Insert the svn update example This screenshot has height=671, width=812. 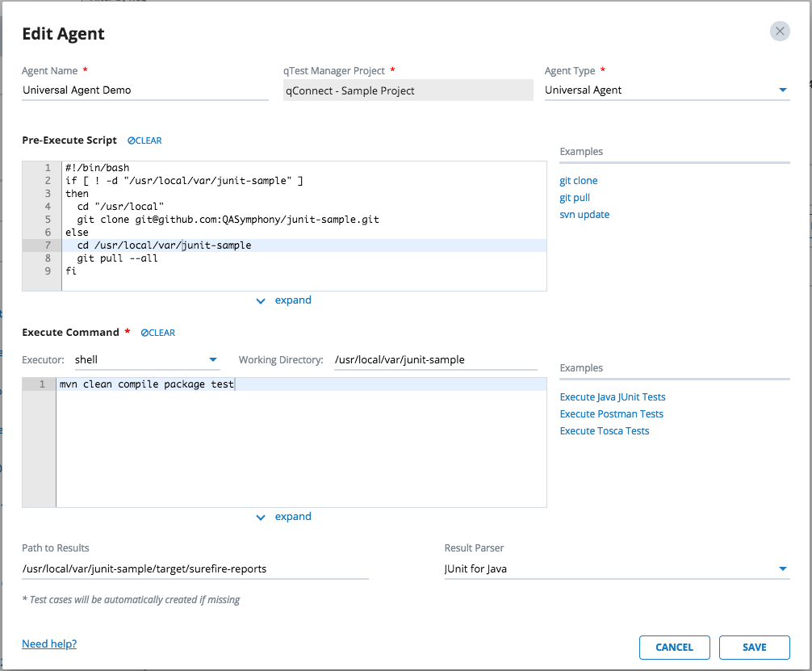(x=584, y=215)
